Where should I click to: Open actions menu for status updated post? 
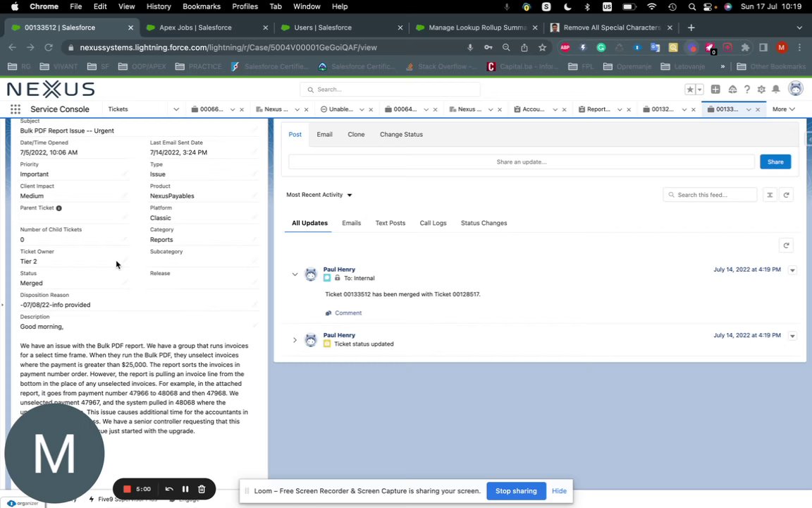point(792,336)
